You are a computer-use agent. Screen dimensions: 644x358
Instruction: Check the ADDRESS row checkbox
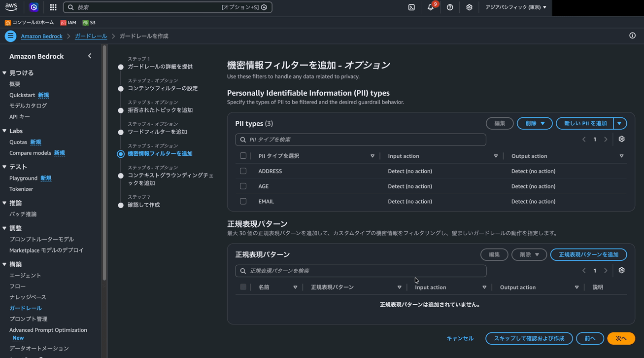point(243,171)
